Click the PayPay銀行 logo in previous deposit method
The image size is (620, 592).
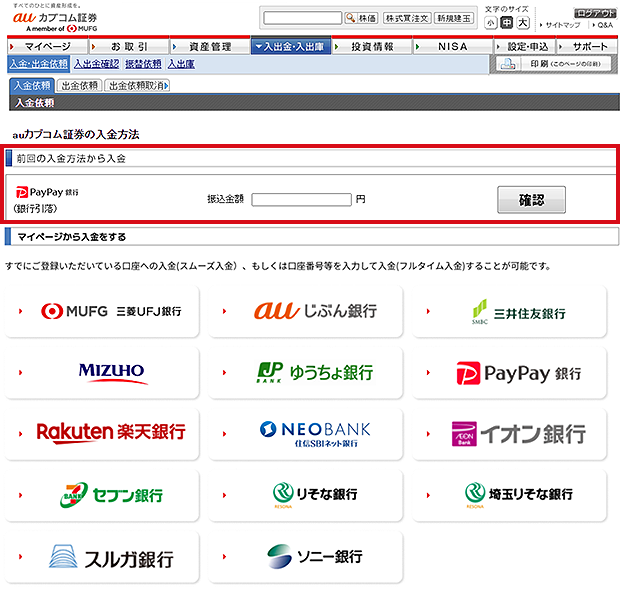click(x=47, y=192)
